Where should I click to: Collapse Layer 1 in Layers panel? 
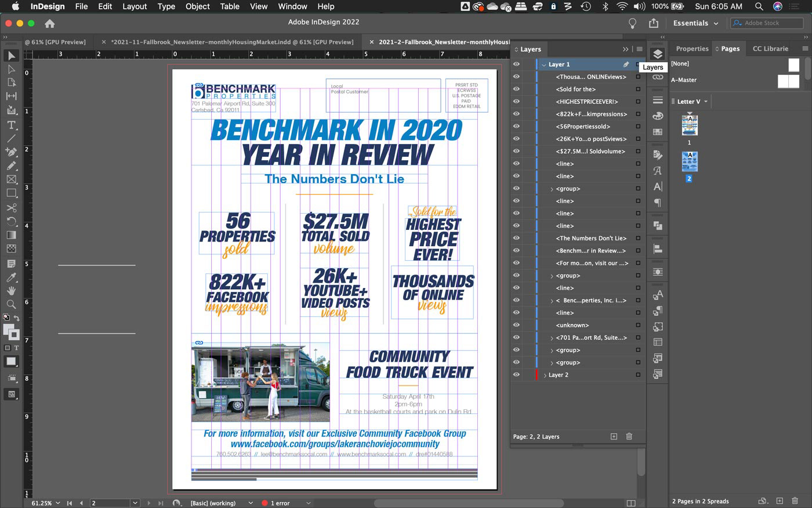[544, 64]
